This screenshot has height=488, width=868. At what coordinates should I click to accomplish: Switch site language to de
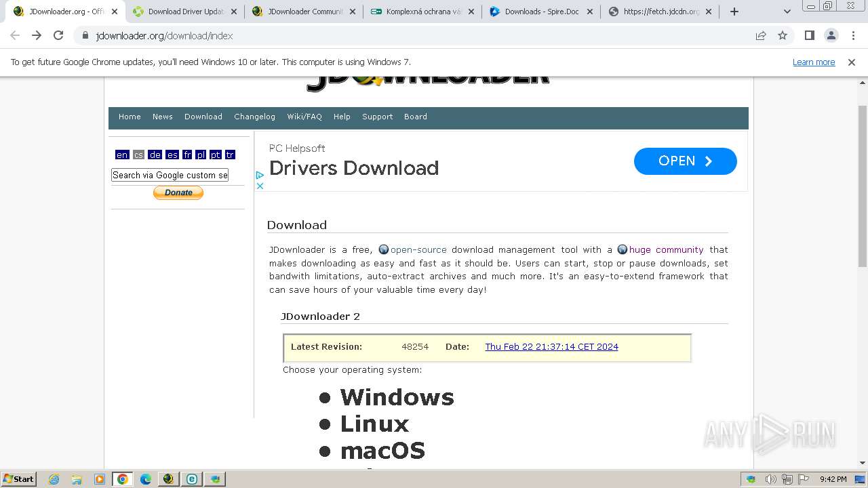point(155,155)
